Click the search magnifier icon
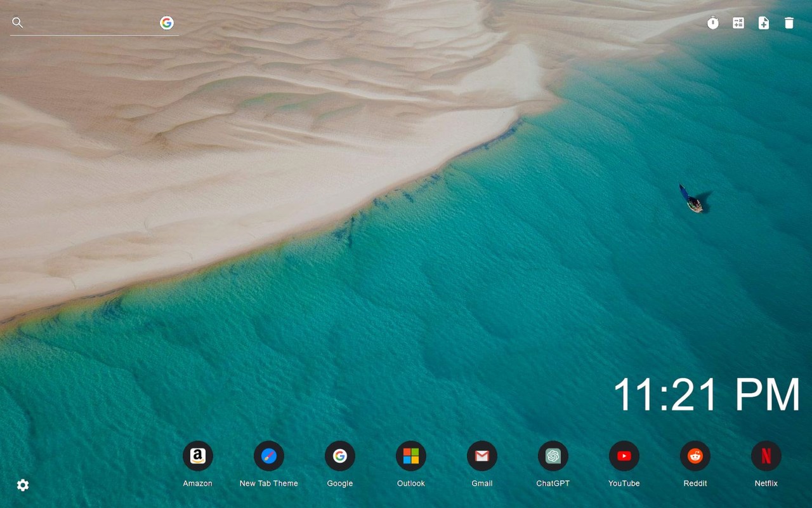This screenshot has height=508, width=812. [x=17, y=23]
